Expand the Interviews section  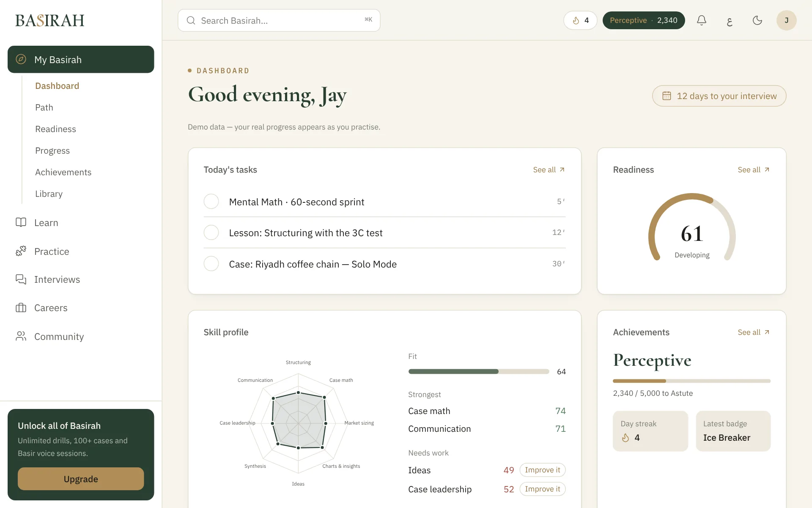81,279
